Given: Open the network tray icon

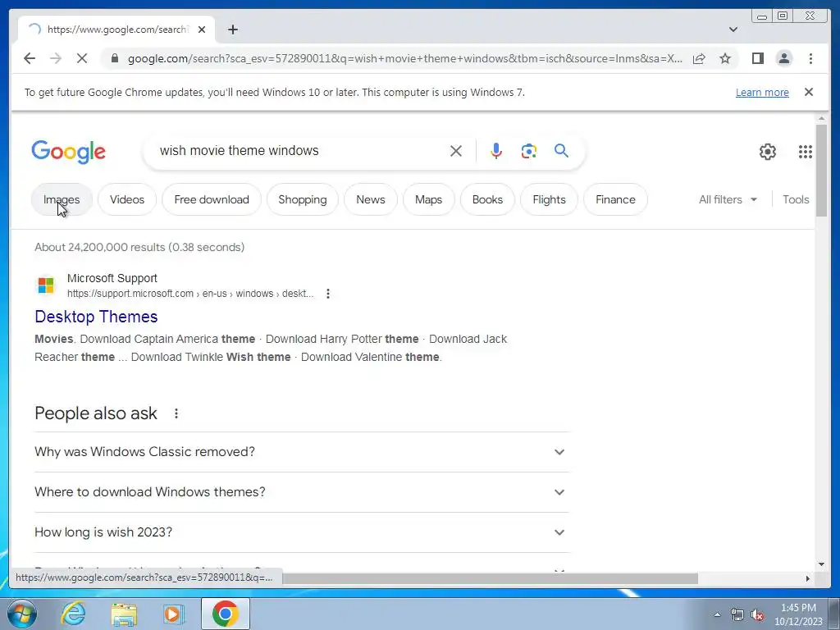Looking at the screenshot, I should pyautogui.click(x=737, y=615).
